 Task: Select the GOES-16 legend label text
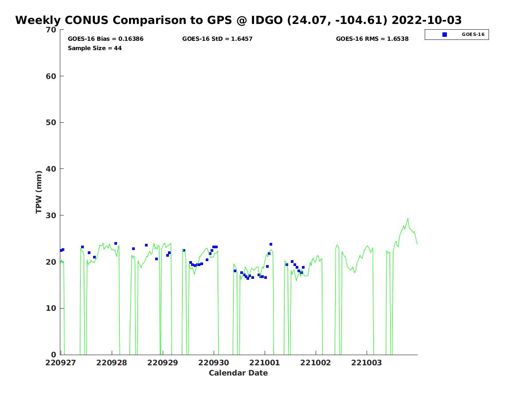click(473, 35)
